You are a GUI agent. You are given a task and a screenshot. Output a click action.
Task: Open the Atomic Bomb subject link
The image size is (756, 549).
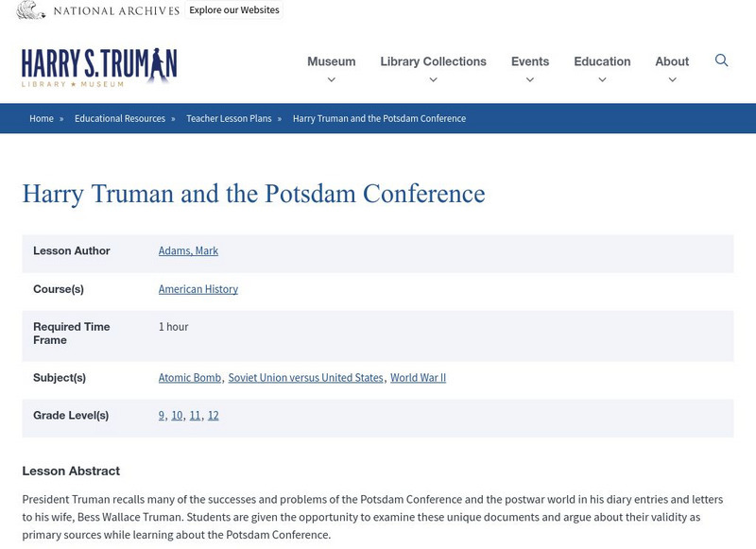point(189,378)
